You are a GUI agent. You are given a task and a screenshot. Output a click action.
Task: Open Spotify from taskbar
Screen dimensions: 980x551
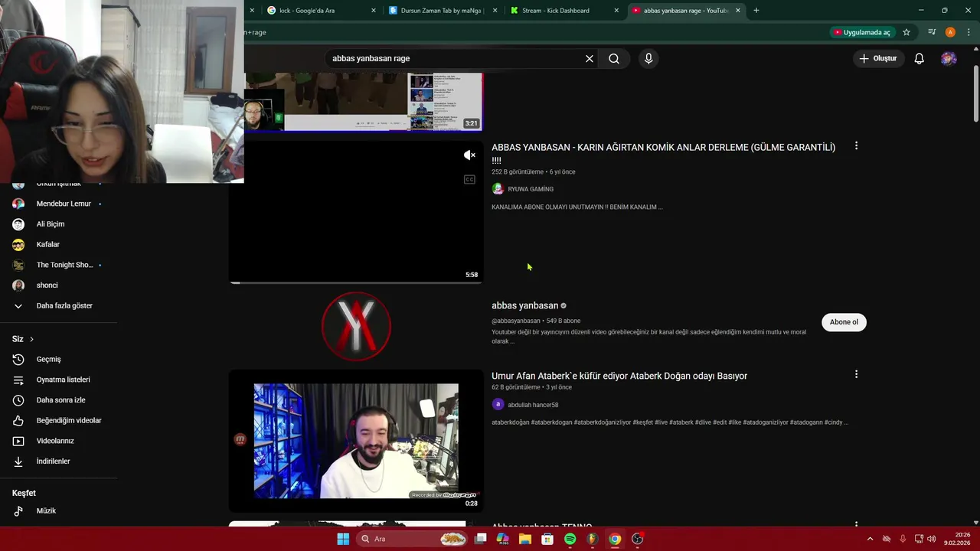coord(570,539)
